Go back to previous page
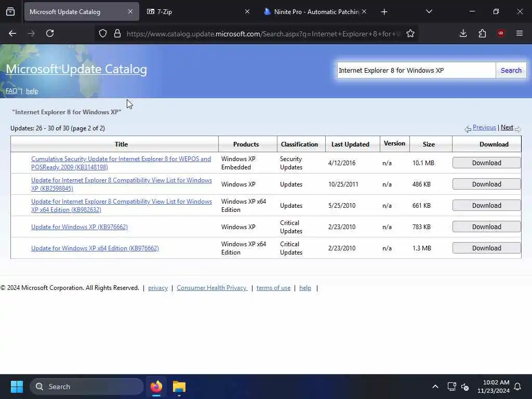The image size is (532, 399). (x=12, y=33)
